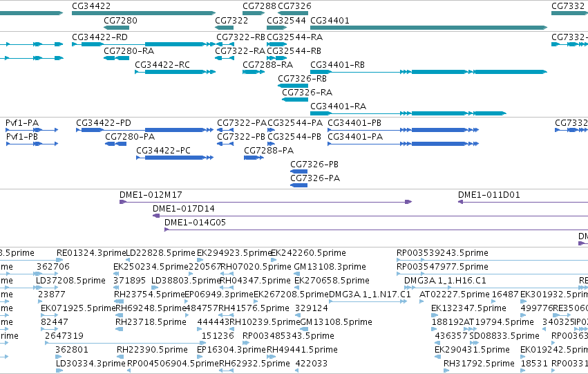588x374 pixels.
Task: Click protein CG7326-PB
Action: [314, 165]
